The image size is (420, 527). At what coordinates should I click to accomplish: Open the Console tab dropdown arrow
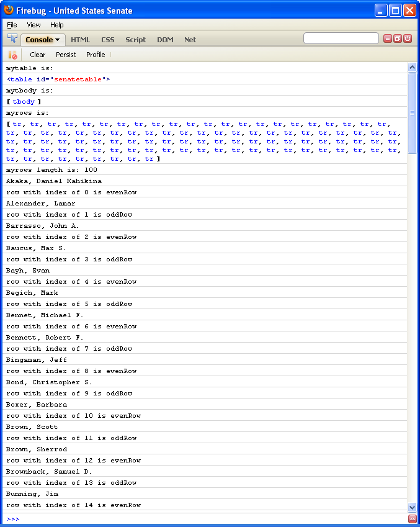58,40
